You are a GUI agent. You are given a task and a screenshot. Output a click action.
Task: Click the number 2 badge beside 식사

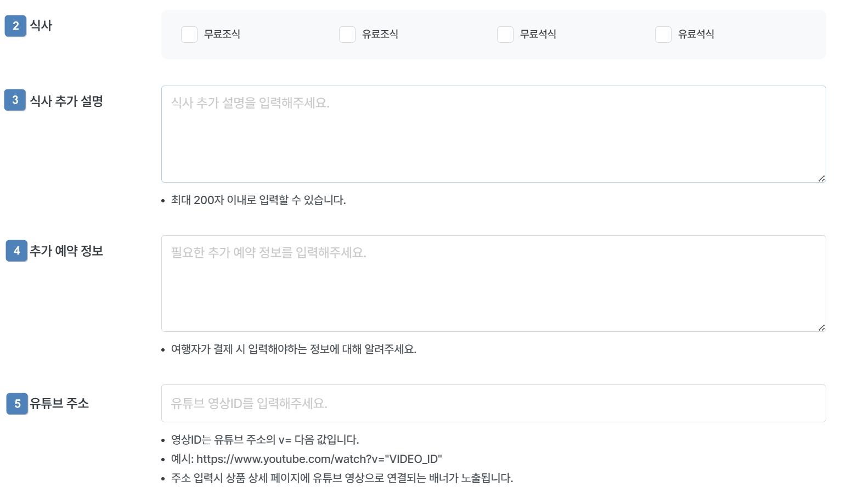[15, 26]
